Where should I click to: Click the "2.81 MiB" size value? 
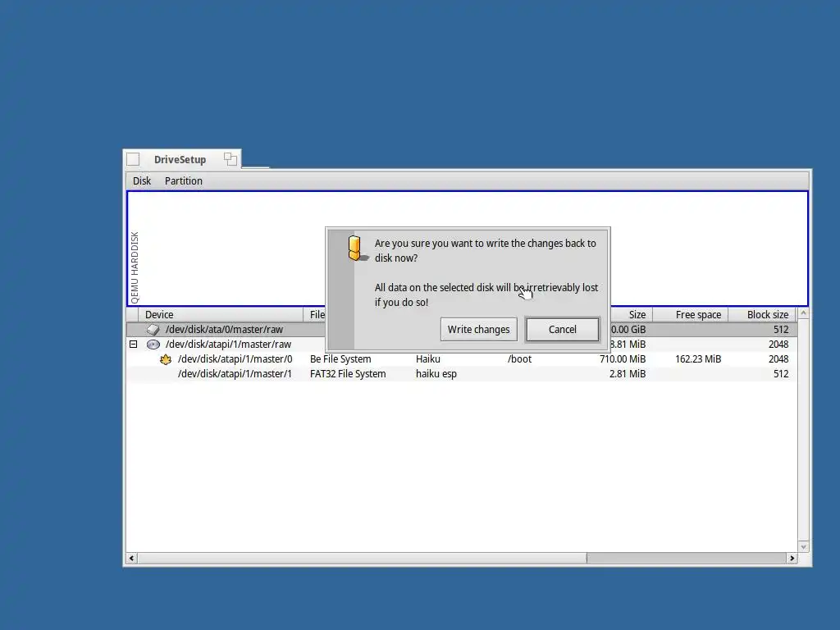[628, 374]
